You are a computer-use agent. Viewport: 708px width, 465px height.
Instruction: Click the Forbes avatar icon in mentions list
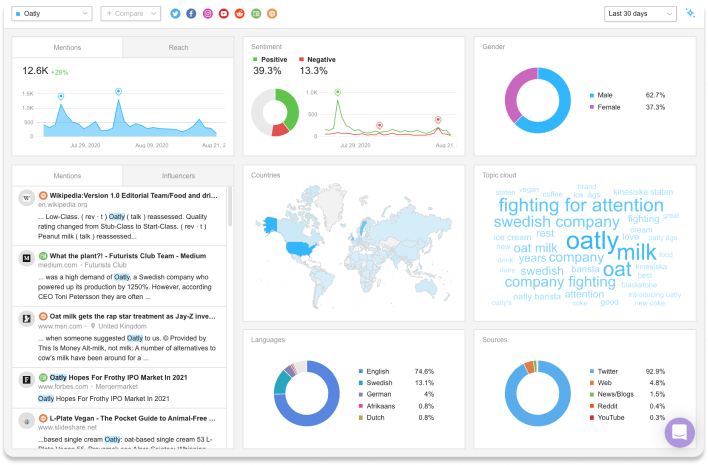[27, 380]
